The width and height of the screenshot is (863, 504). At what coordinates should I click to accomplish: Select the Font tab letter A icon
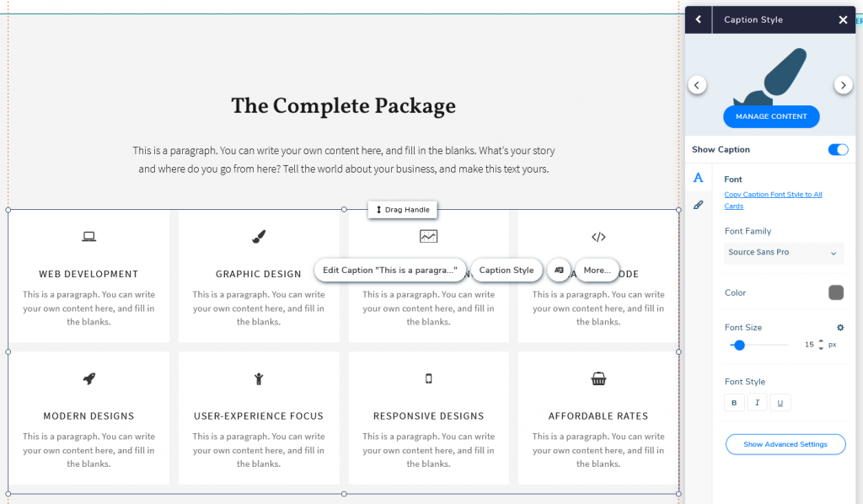tap(699, 178)
